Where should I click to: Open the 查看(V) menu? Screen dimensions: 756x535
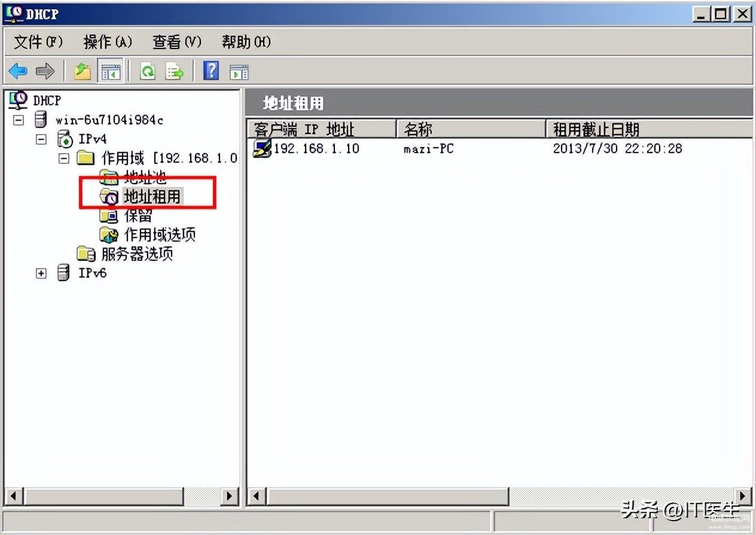[177, 42]
